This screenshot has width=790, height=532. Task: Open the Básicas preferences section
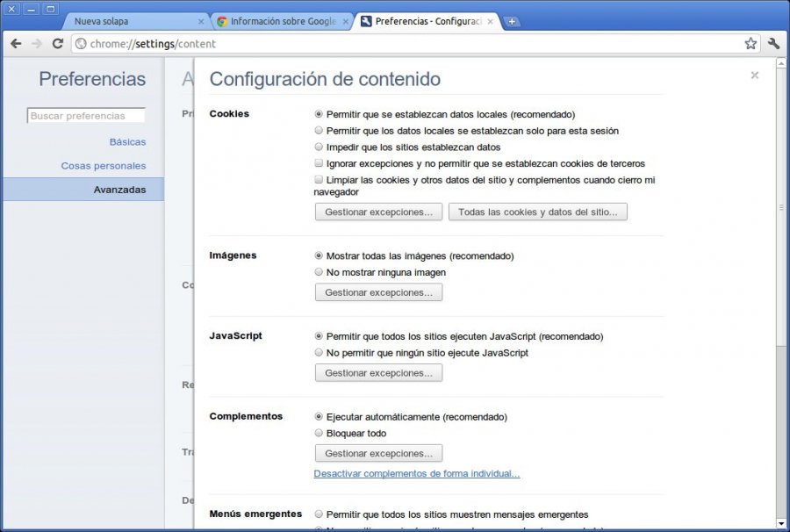click(x=127, y=142)
